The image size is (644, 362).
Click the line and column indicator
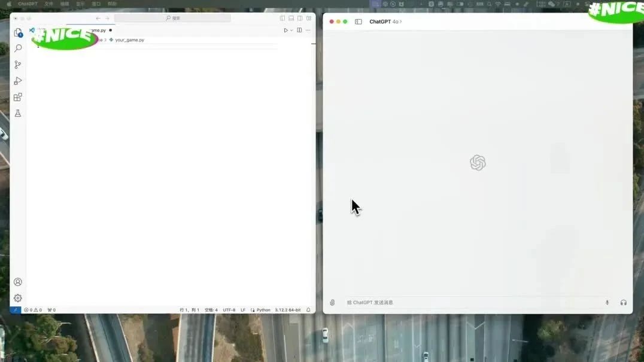(189, 310)
